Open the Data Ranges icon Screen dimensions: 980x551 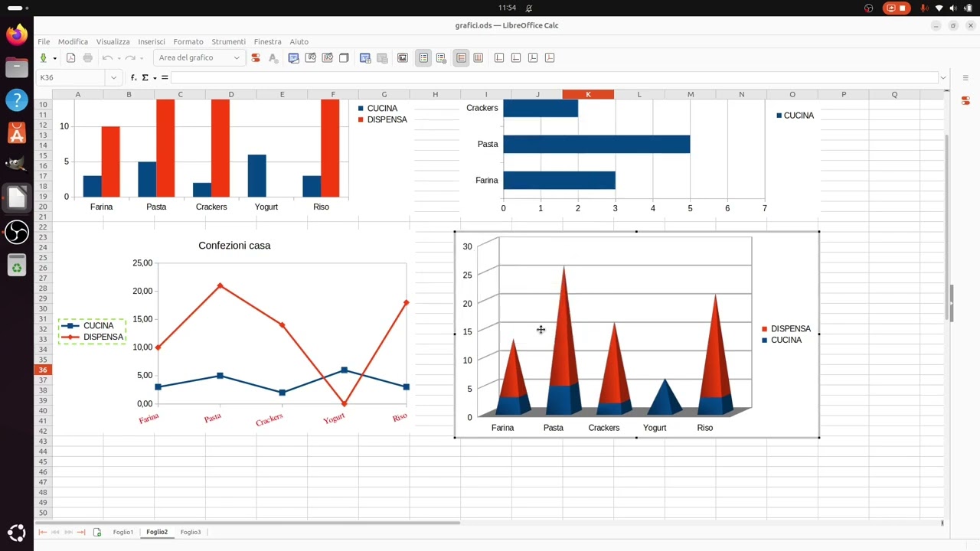(365, 57)
